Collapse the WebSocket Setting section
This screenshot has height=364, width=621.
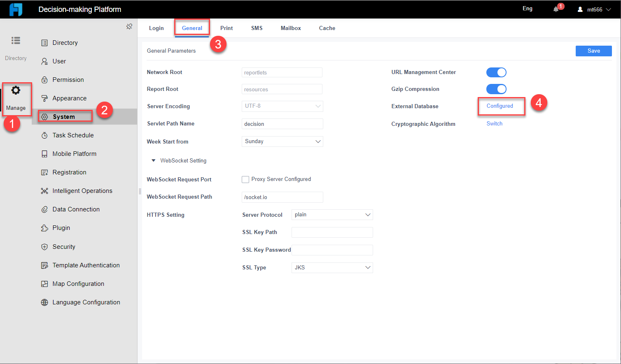click(153, 160)
